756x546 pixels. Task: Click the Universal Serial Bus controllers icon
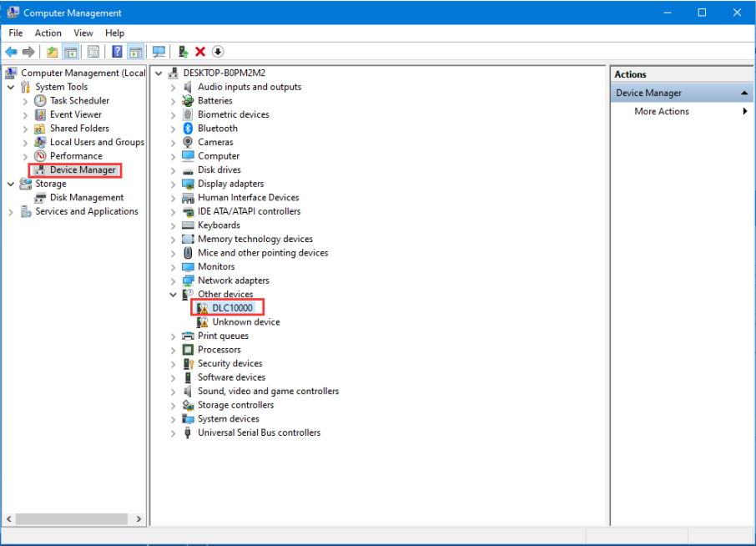[x=188, y=432]
